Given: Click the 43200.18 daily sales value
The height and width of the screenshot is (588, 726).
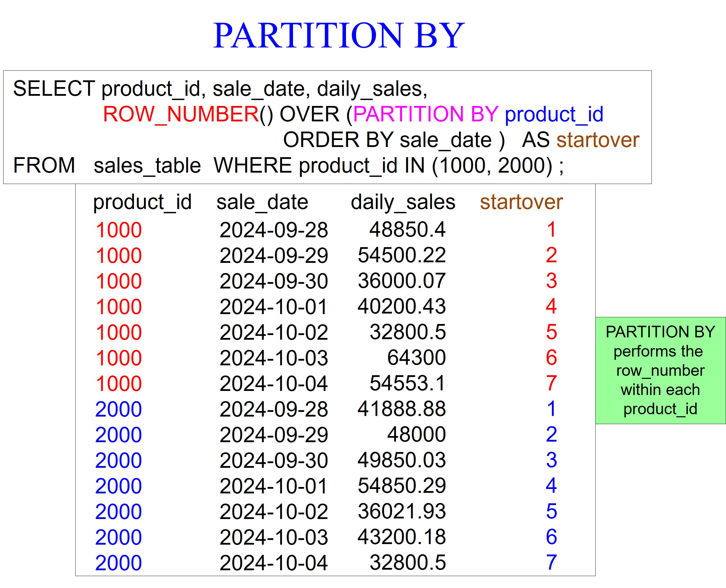Looking at the screenshot, I should [402, 537].
